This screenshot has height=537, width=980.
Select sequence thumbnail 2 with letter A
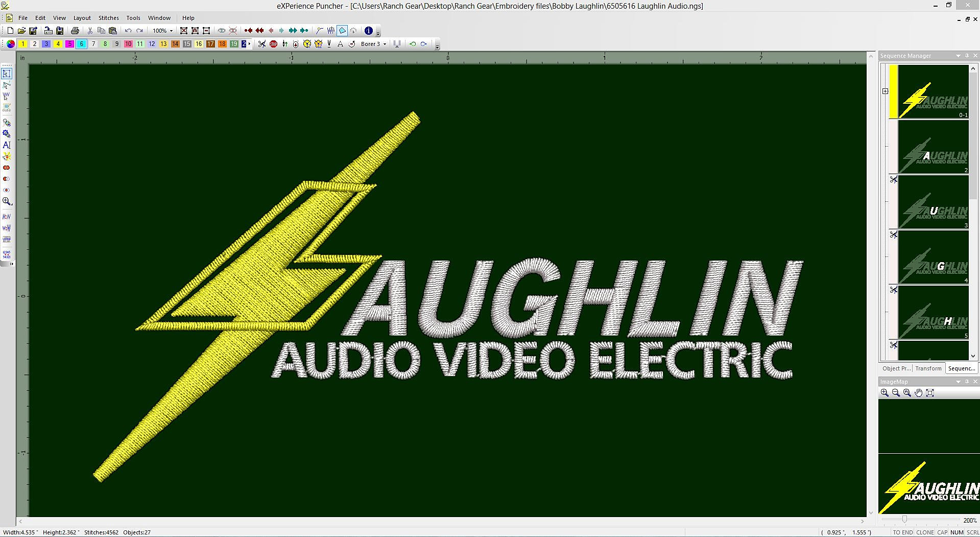pyautogui.click(x=933, y=147)
